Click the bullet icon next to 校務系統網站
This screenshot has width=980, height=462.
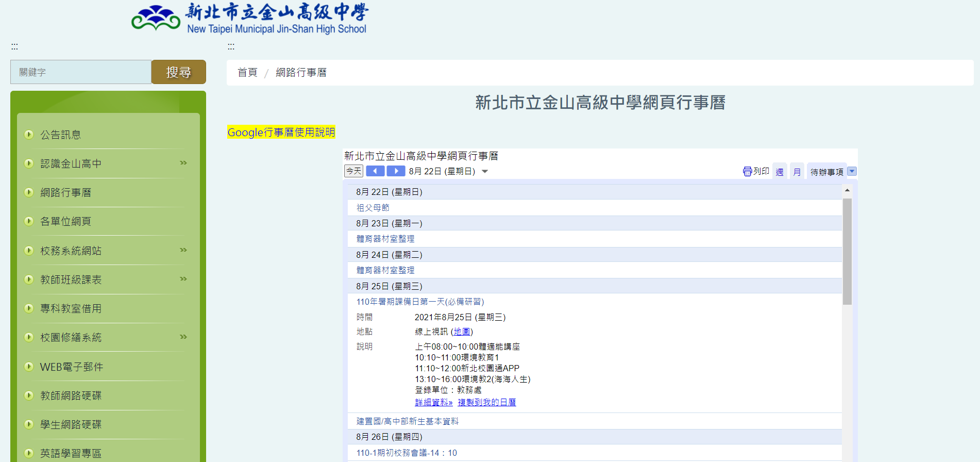(x=29, y=251)
